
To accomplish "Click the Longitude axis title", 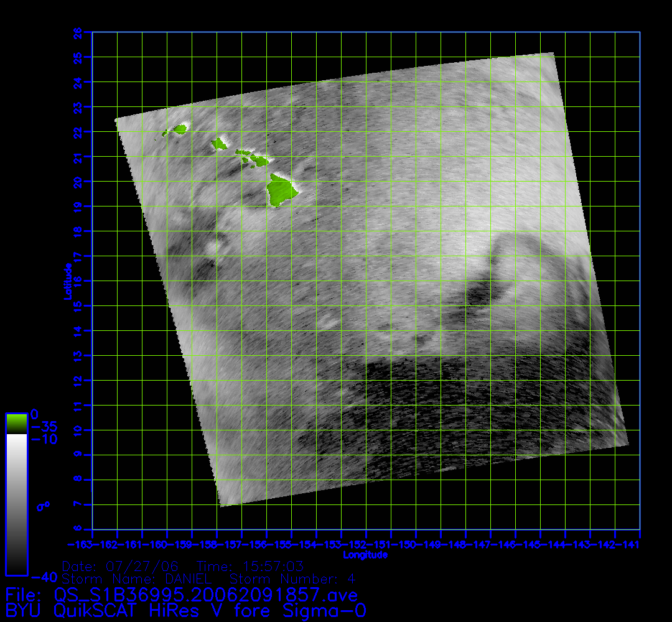I will (x=365, y=555).
